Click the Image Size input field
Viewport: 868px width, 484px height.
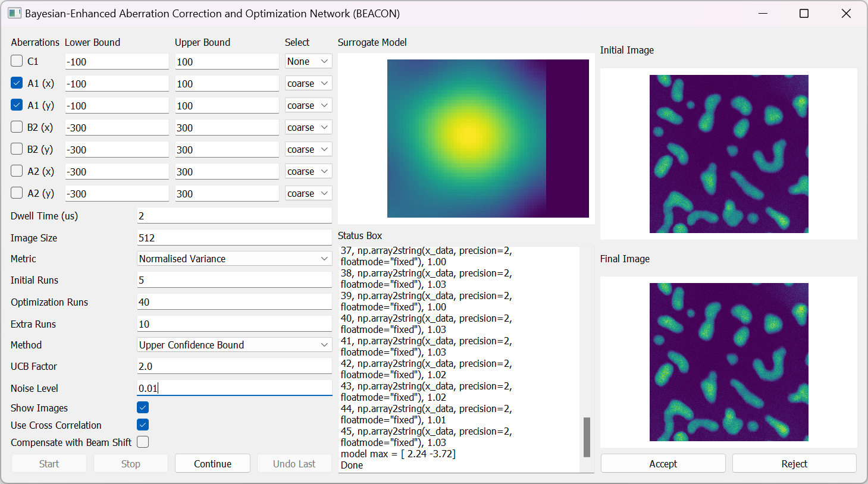(234, 238)
